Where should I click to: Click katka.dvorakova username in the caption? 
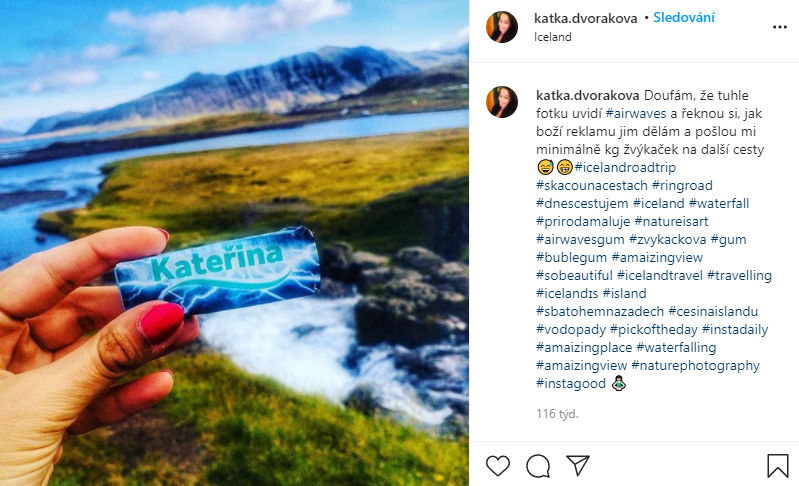(588, 95)
